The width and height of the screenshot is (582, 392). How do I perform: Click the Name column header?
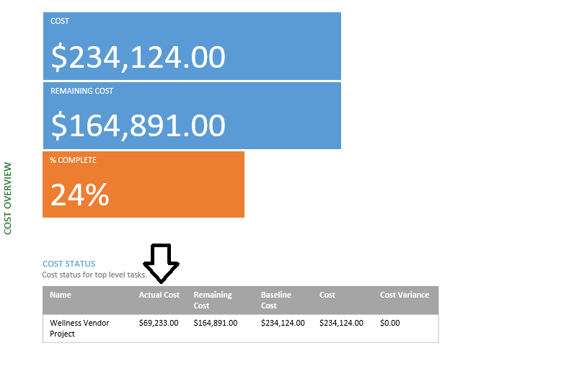pyautogui.click(x=61, y=295)
